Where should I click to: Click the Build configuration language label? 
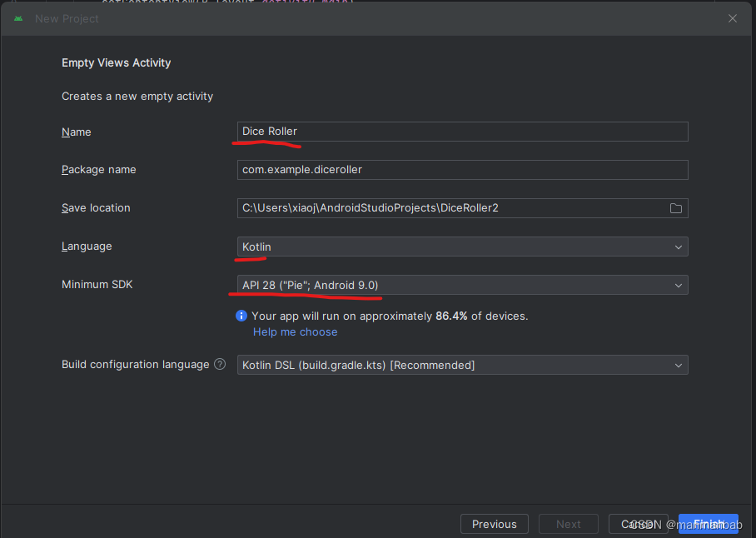tap(136, 365)
